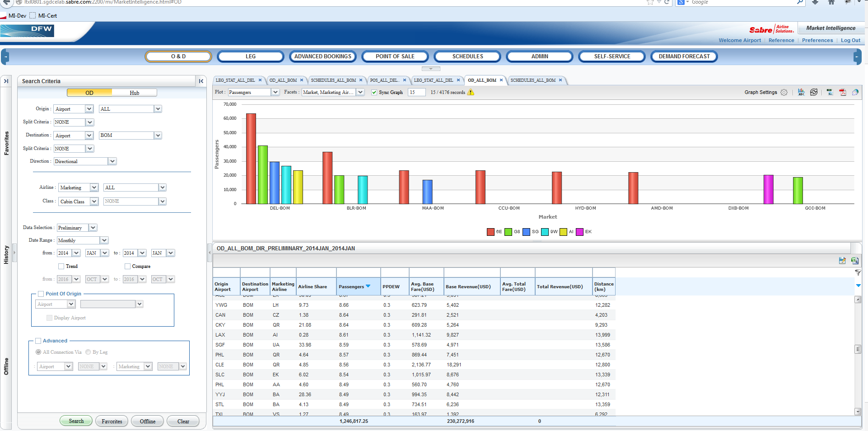Uncheck the Sync Graph checkbox

click(374, 93)
